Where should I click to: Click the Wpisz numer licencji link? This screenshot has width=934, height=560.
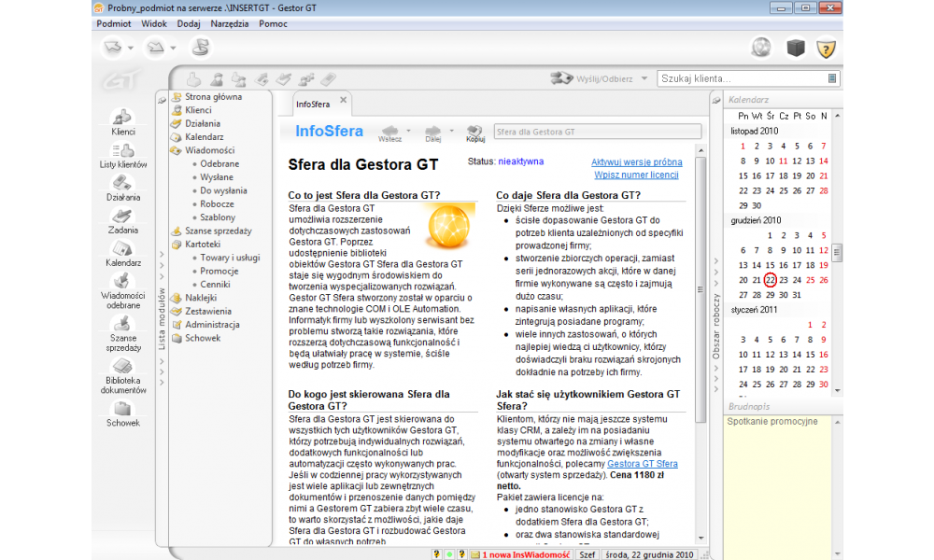[636, 175]
